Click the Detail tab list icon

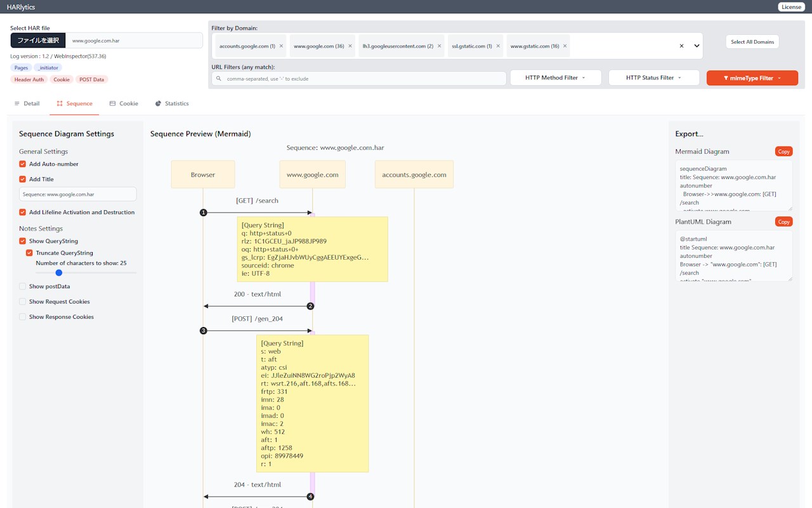pos(17,104)
